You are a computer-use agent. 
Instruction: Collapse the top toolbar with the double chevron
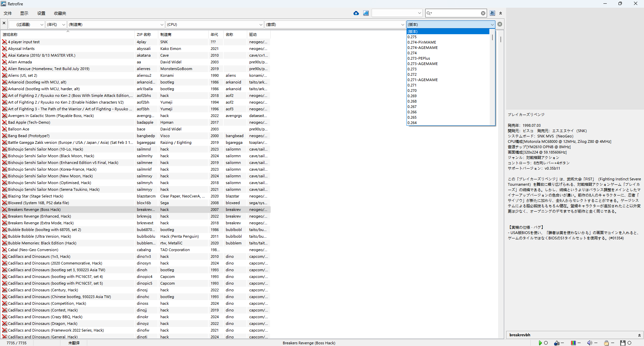click(x=500, y=13)
